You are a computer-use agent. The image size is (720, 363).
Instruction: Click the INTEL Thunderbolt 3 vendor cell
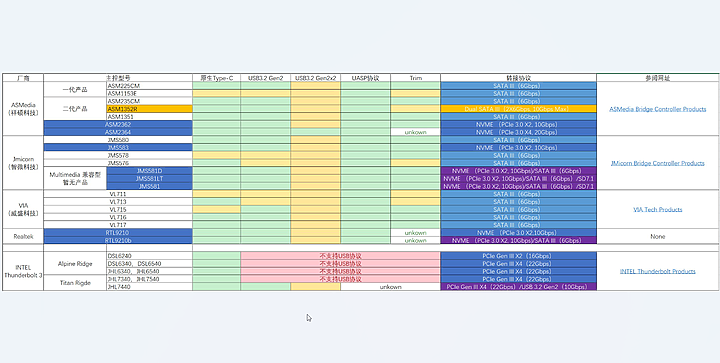coord(23,271)
